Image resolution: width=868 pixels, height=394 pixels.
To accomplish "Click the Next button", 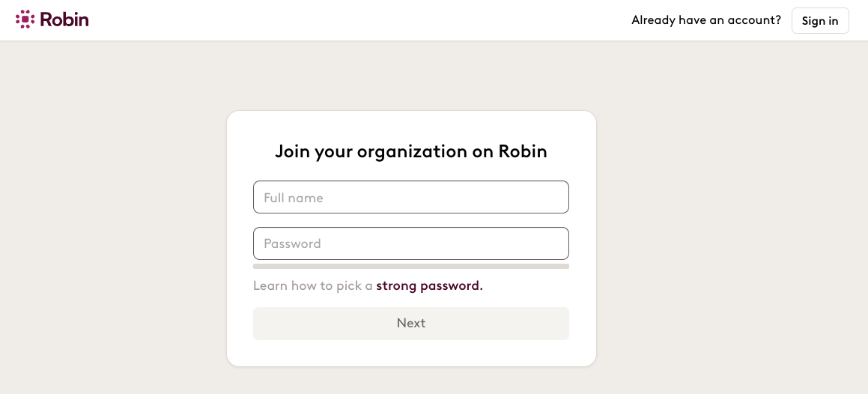I will [x=410, y=323].
